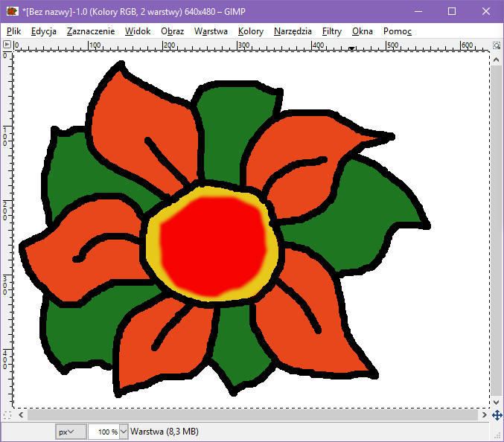Click the horizontal scrollbar left arrow

coord(20,414)
